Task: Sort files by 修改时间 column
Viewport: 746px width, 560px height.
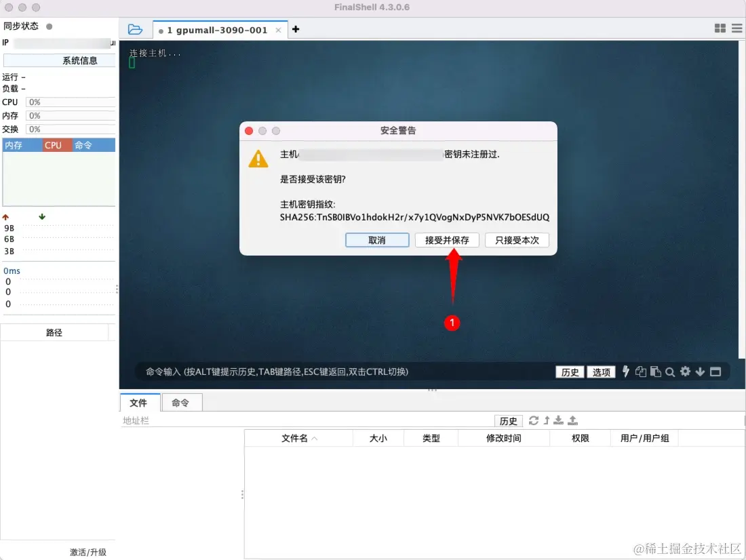Action: 503,438
